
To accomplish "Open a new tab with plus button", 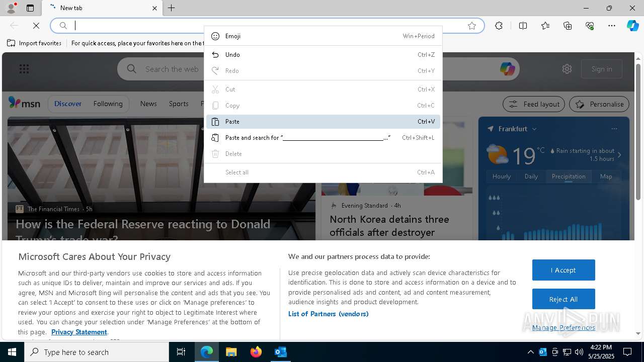I will 172,8.
